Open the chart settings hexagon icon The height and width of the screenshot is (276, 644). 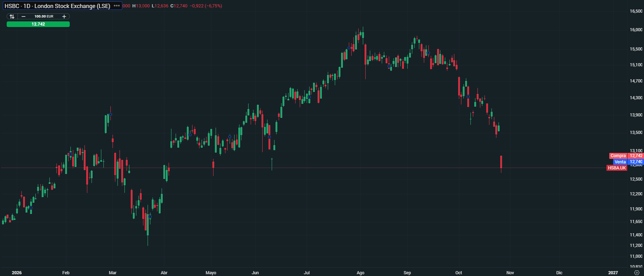[x=637, y=272]
